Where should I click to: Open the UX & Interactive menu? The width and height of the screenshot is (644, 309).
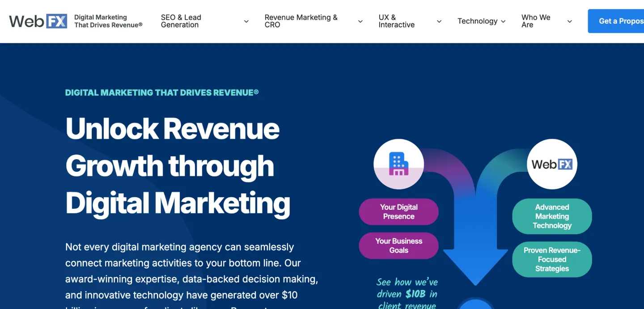pyautogui.click(x=396, y=21)
